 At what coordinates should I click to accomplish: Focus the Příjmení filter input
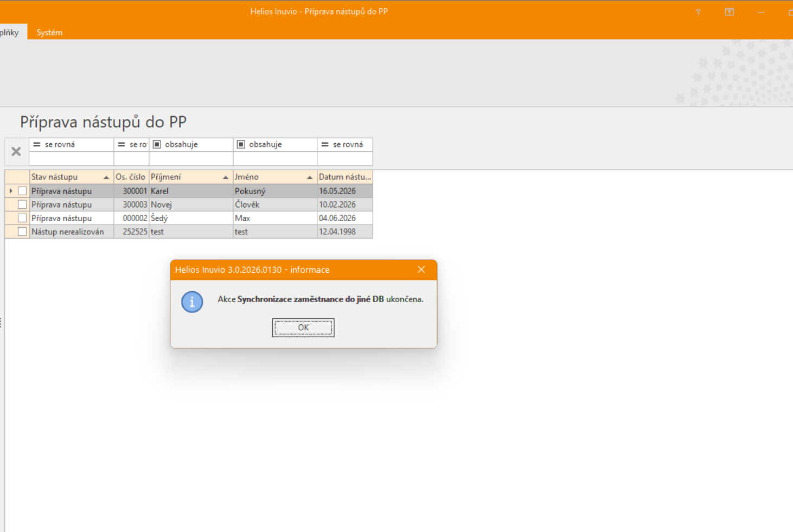pos(191,159)
